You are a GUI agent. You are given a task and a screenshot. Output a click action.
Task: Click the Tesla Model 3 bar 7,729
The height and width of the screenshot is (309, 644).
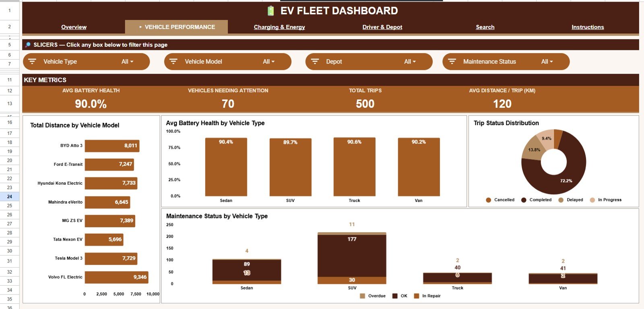click(x=111, y=258)
